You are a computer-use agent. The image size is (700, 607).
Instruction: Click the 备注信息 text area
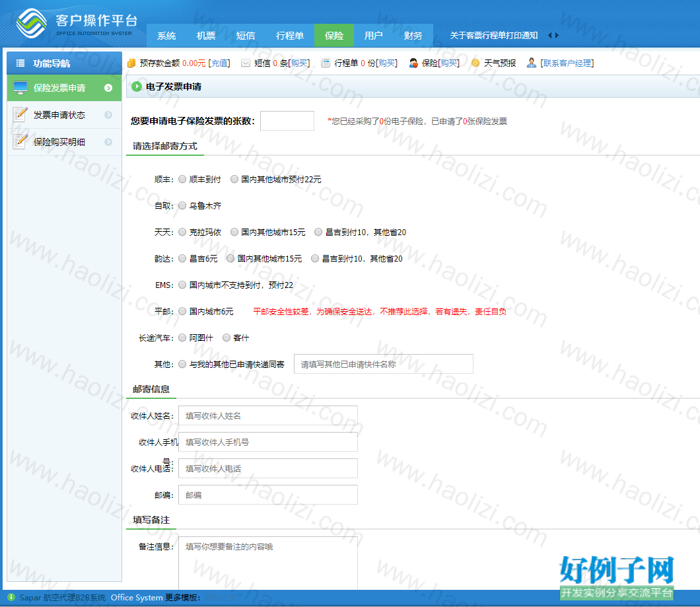[268, 563]
